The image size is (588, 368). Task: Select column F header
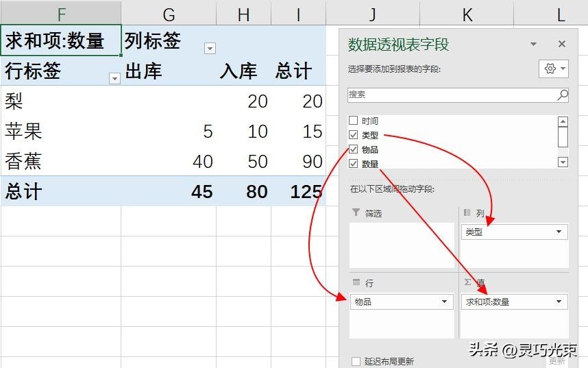pyautogui.click(x=61, y=14)
